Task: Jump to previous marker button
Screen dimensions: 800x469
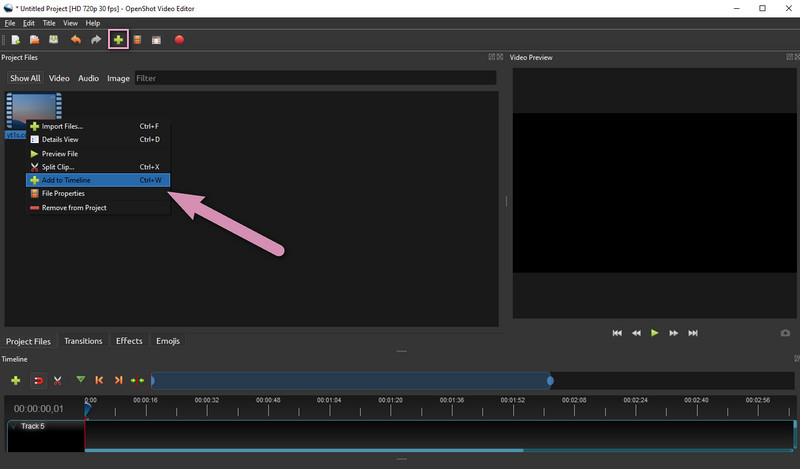Action: point(99,380)
